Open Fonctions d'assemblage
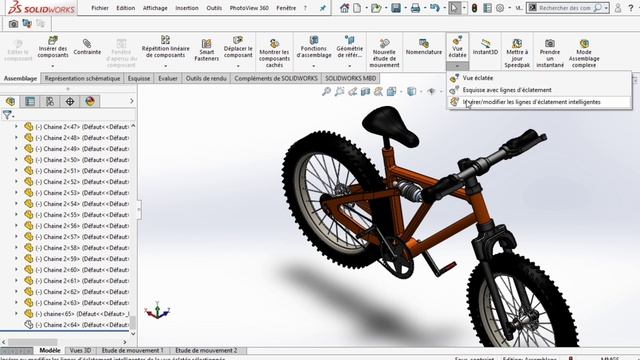Viewport: 640px width, 360px height. pos(313,47)
